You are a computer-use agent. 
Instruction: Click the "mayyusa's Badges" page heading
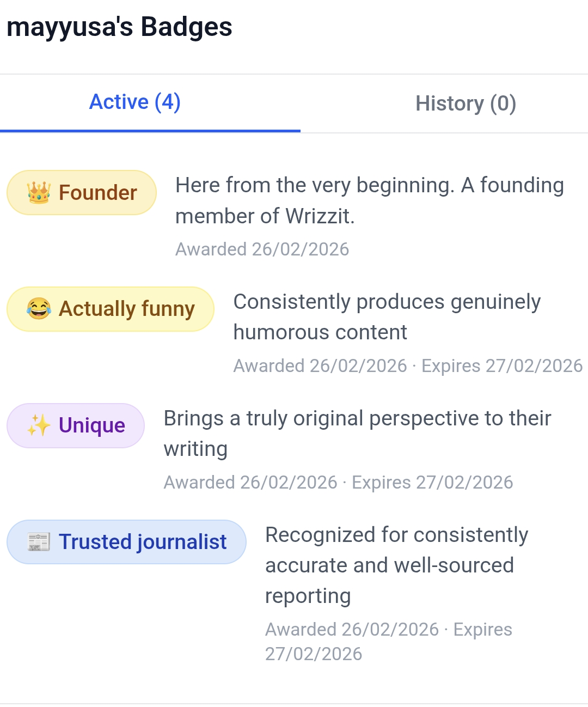[119, 27]
